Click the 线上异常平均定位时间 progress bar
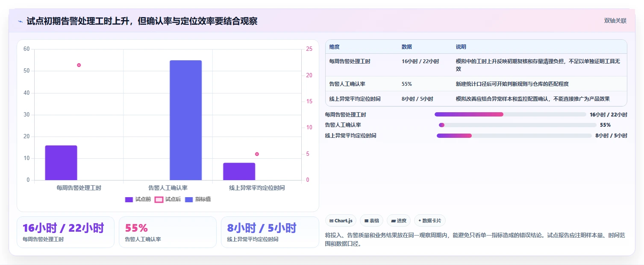644x265 pixels. (514, 136)
